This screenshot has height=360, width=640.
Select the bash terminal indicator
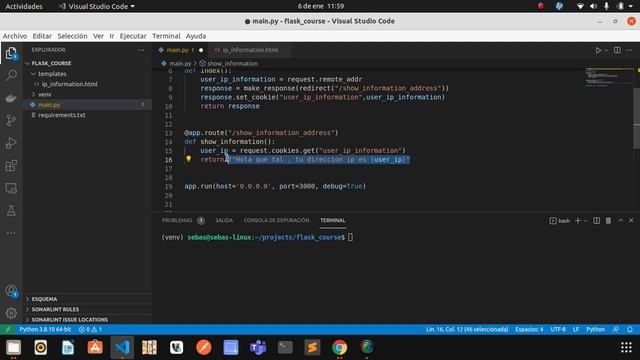click(560, 220)
